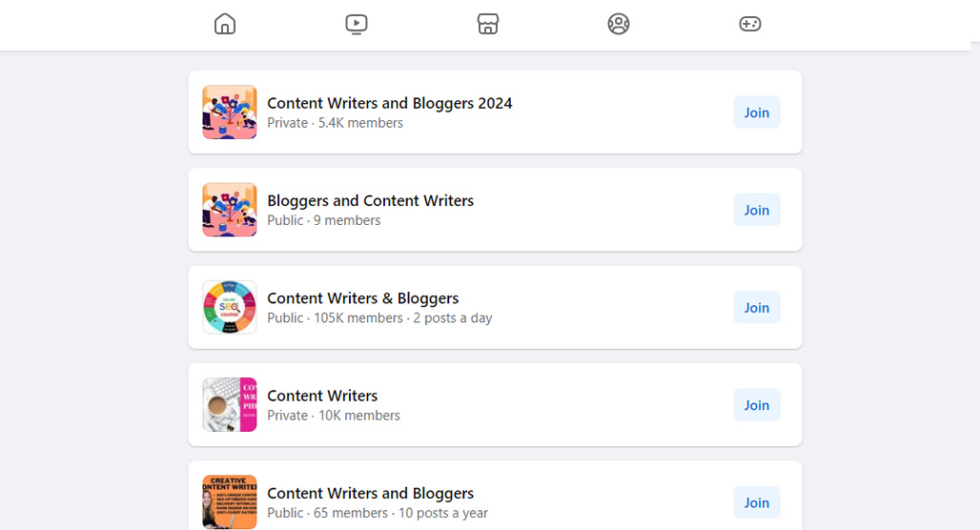The width and height of the screenshot is (980, 530).
Task: Join Content Writers and Bloggers 2024 group
Action: coord(757,112)
